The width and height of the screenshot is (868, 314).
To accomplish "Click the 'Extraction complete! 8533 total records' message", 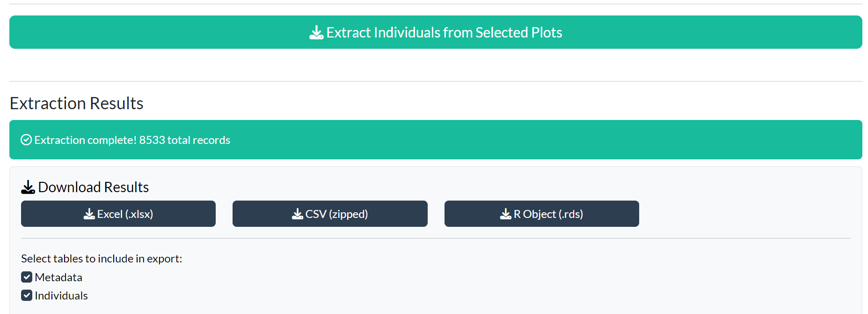I will [132, 140].
